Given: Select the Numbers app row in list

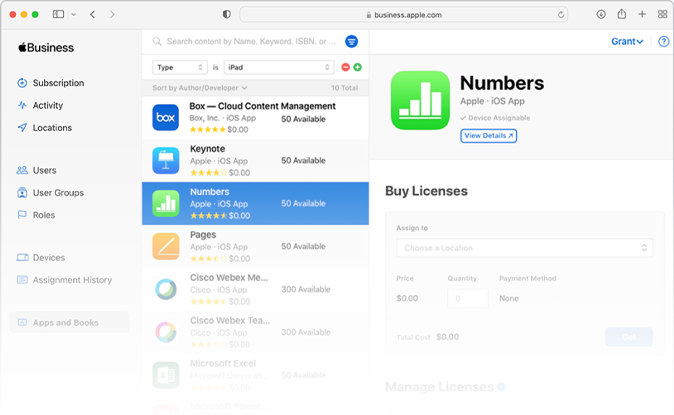Looking at the screenshot, I should click(x=255, y=203).
